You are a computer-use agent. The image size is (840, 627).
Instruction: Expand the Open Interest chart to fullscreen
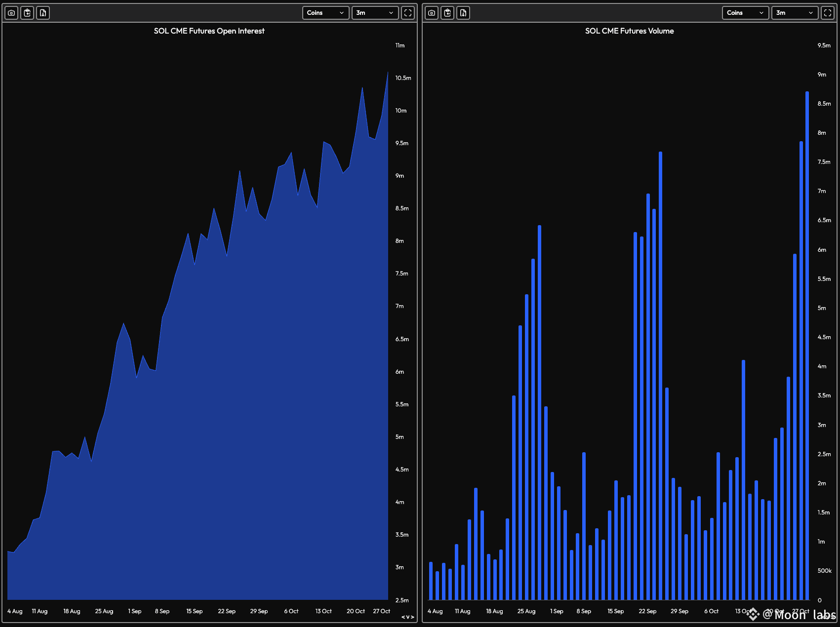point(408,13)
